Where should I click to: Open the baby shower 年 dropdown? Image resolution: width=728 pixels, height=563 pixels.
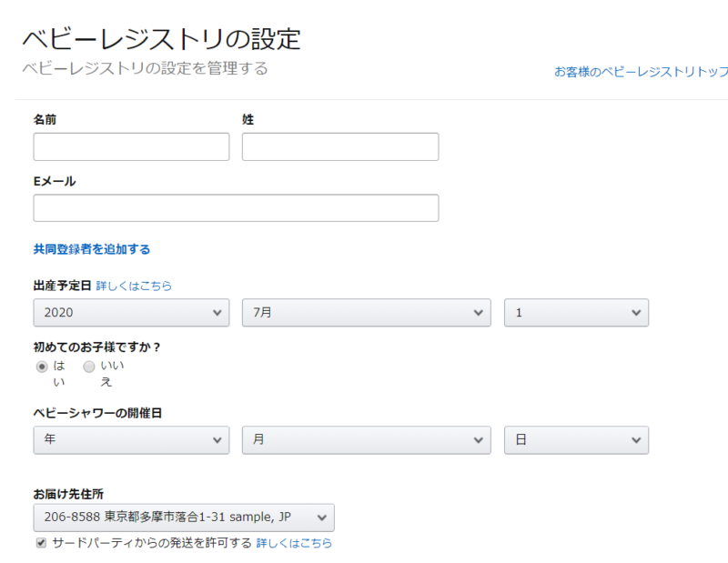coord(131,440)
